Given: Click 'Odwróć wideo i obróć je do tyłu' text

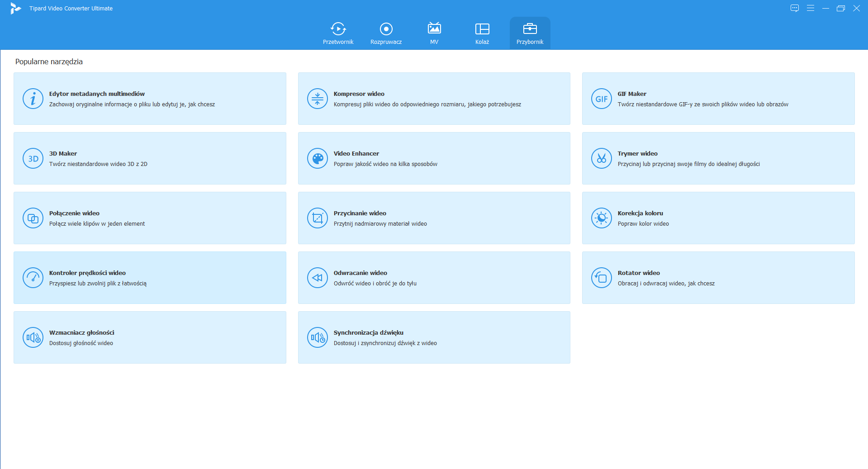Looking at the screenshot, I should [375, 284].
